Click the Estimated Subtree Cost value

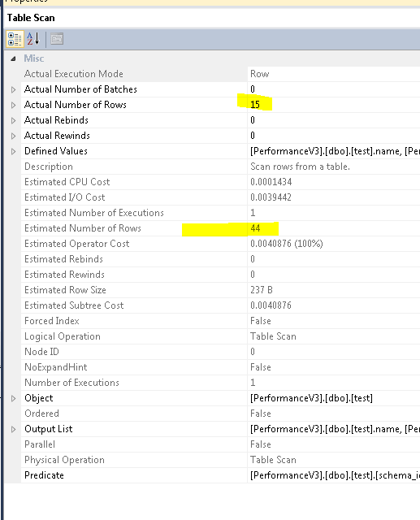point(271,305)
